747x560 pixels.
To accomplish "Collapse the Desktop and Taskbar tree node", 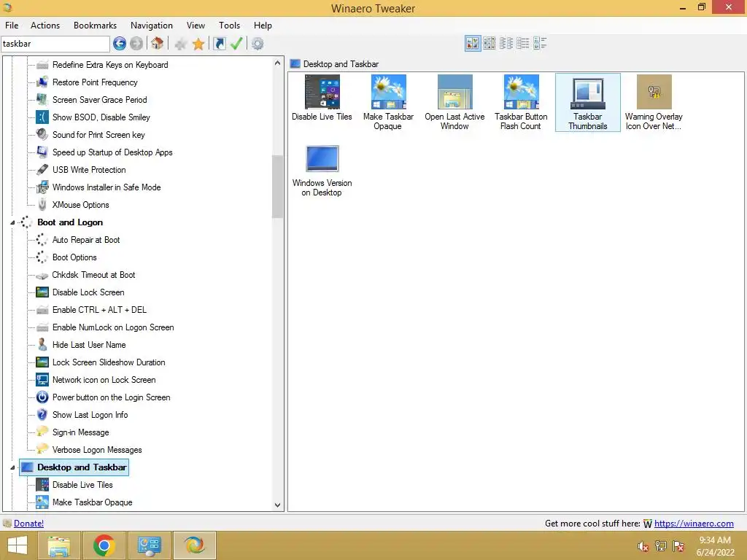I will pos(13,467).
